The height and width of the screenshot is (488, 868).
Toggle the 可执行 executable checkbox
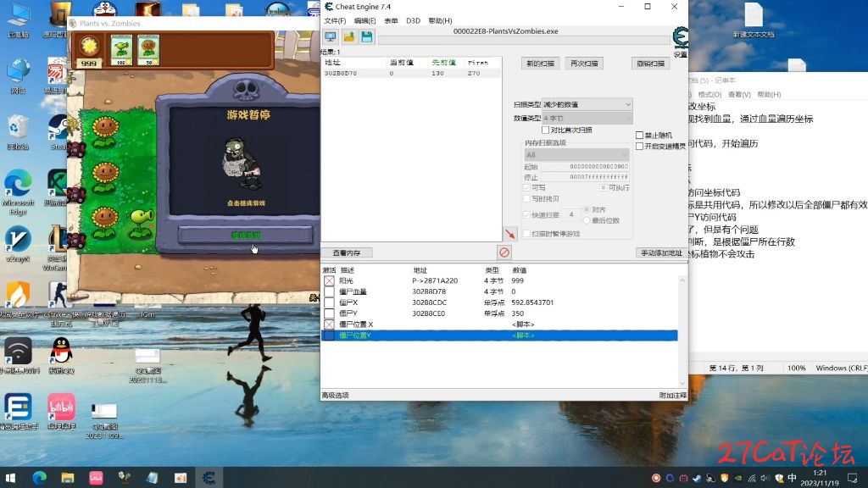click(x=604, y=187)
